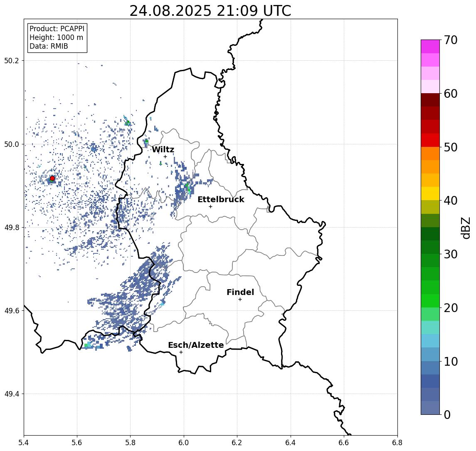The image size is (476, 451).
Task: Click the colorbar tick label 30
Action: click(450, 254)
